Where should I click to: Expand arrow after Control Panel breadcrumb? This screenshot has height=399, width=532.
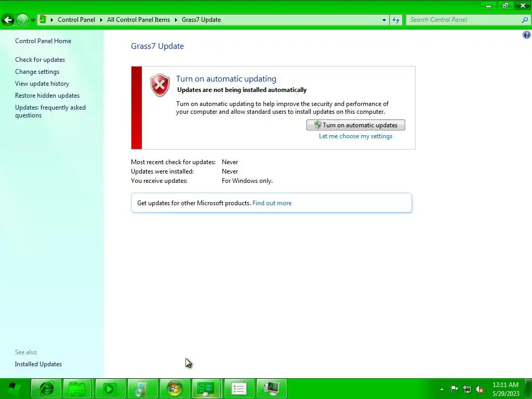point(101,20)
